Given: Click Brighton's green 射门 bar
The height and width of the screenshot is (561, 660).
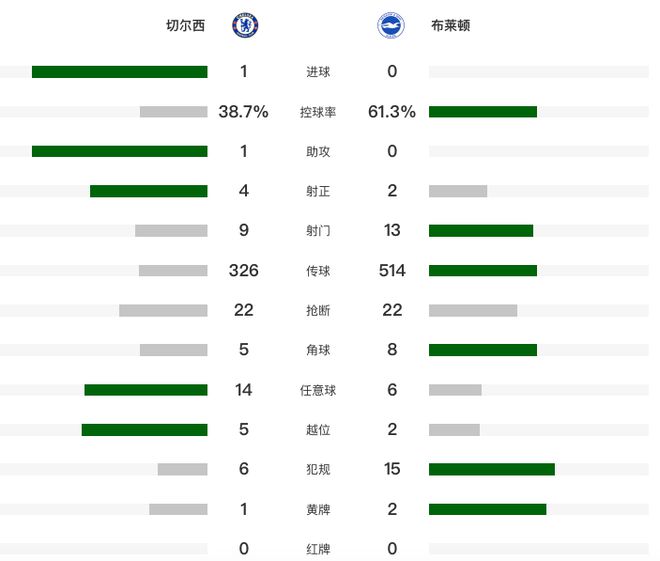Looking at the screenshot, I should (481, 231).
